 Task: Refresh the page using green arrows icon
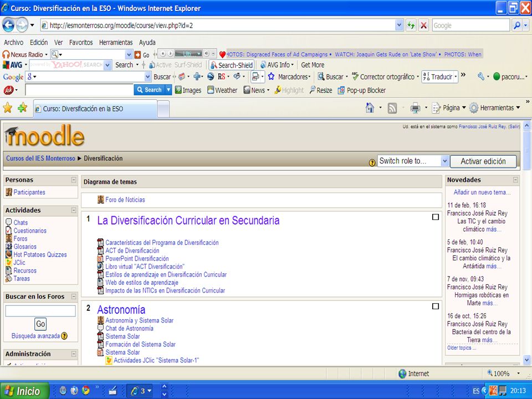[411, 25]
